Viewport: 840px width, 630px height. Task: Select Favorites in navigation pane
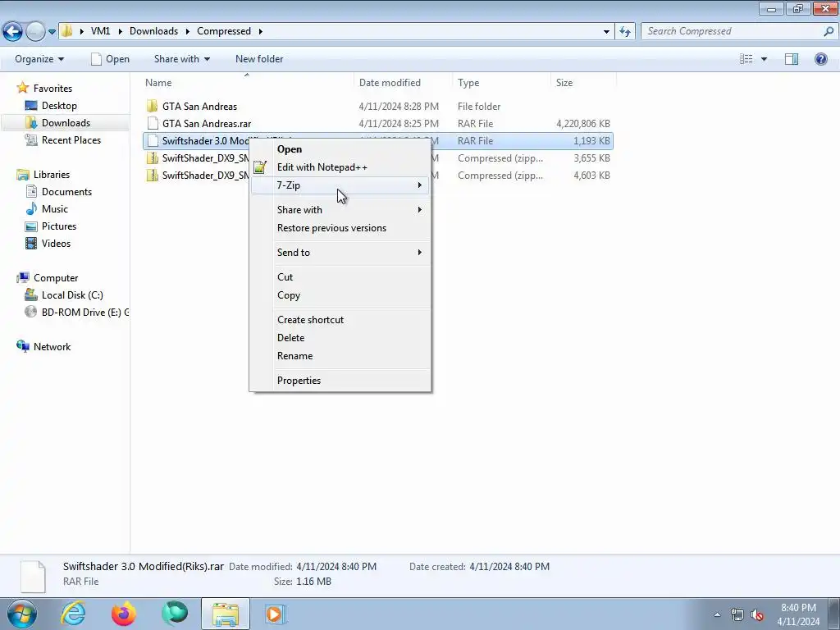point(52,89)
